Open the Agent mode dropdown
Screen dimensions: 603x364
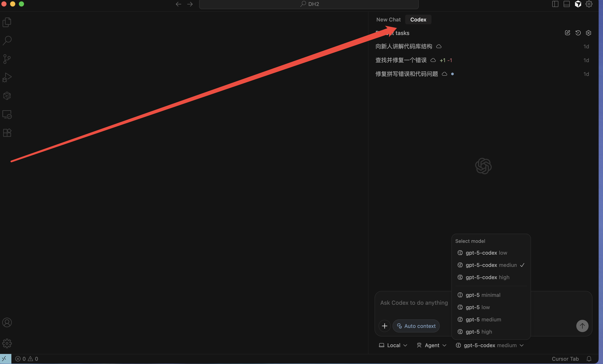click(x=431, y=345)
